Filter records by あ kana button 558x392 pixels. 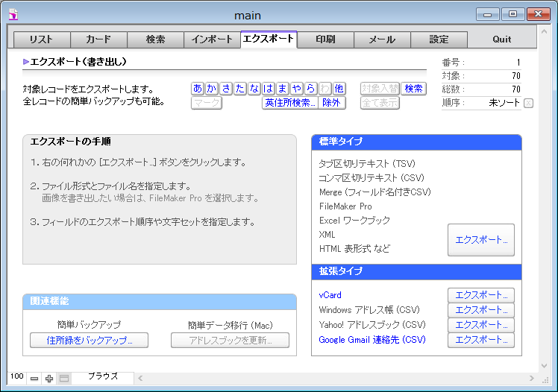point(198,89)
